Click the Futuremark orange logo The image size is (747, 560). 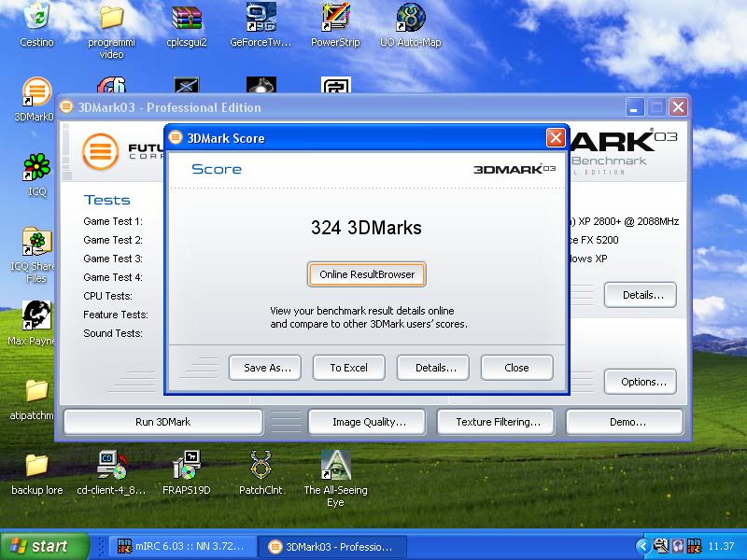(x=100, y=151)
